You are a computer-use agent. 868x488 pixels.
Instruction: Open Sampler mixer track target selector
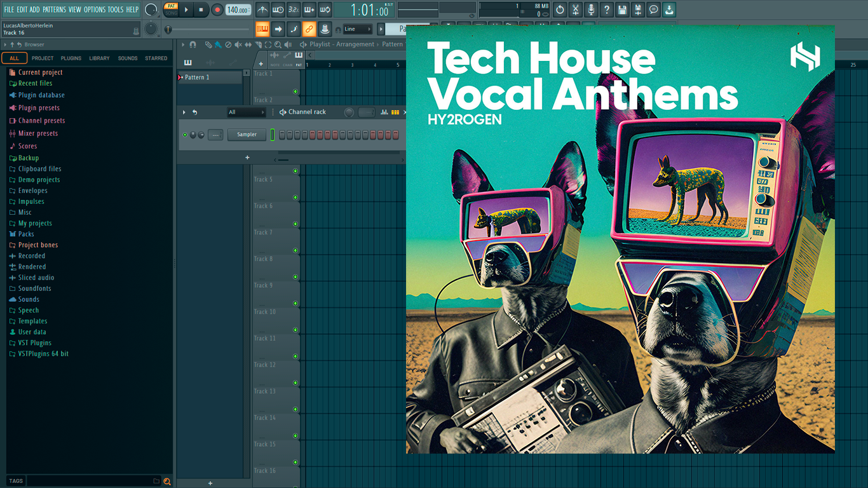215,135
